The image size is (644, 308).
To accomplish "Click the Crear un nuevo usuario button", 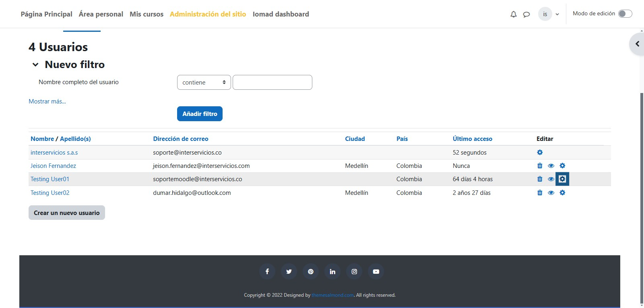I will tap(67, 213).
